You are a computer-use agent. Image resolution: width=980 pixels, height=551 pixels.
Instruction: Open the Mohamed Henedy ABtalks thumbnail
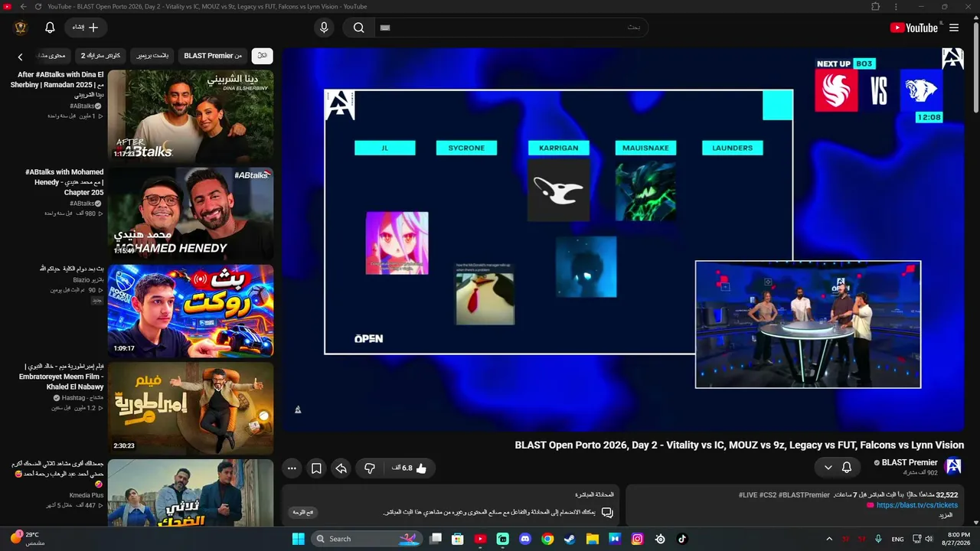click(191, 214)
